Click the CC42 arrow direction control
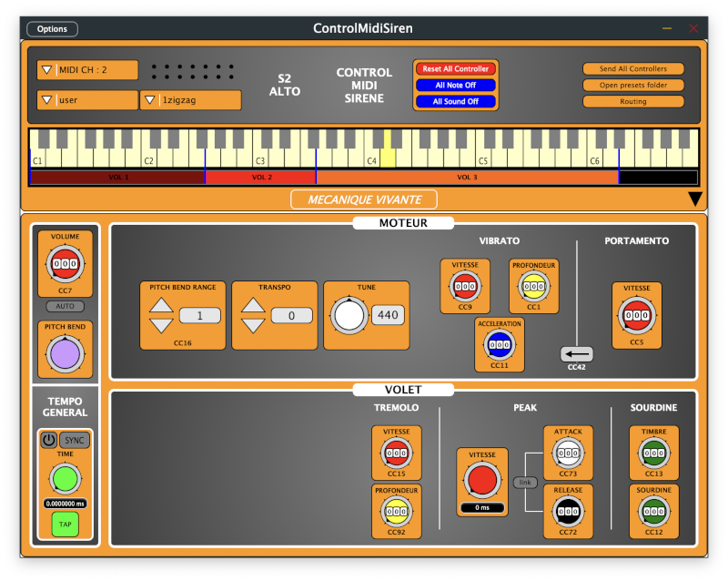728x581 pixels. pos(576,354)
